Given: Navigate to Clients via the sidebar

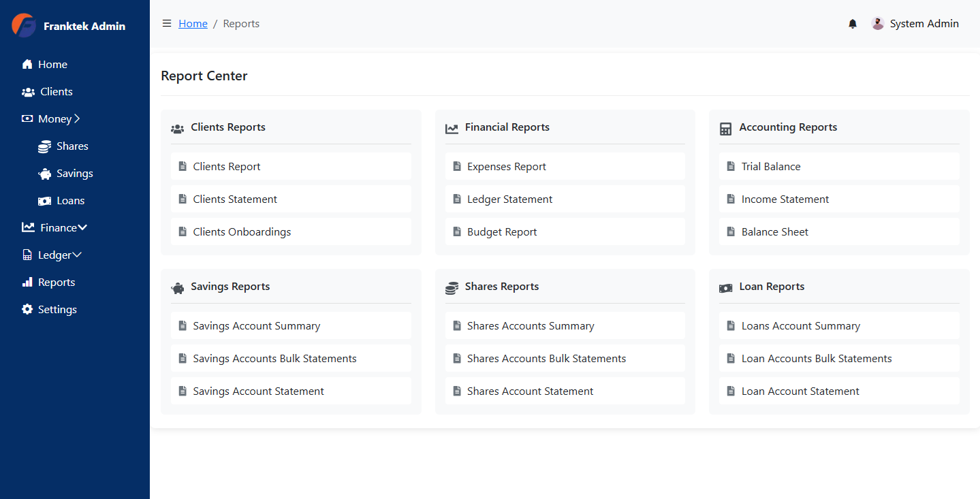Looking at the screenshot, I should [x=54, y=91].
